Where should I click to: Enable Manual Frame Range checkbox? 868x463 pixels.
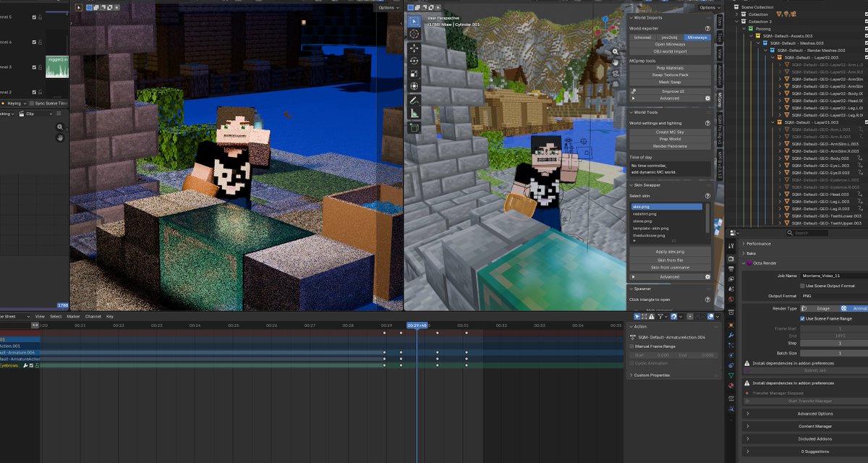631,347
